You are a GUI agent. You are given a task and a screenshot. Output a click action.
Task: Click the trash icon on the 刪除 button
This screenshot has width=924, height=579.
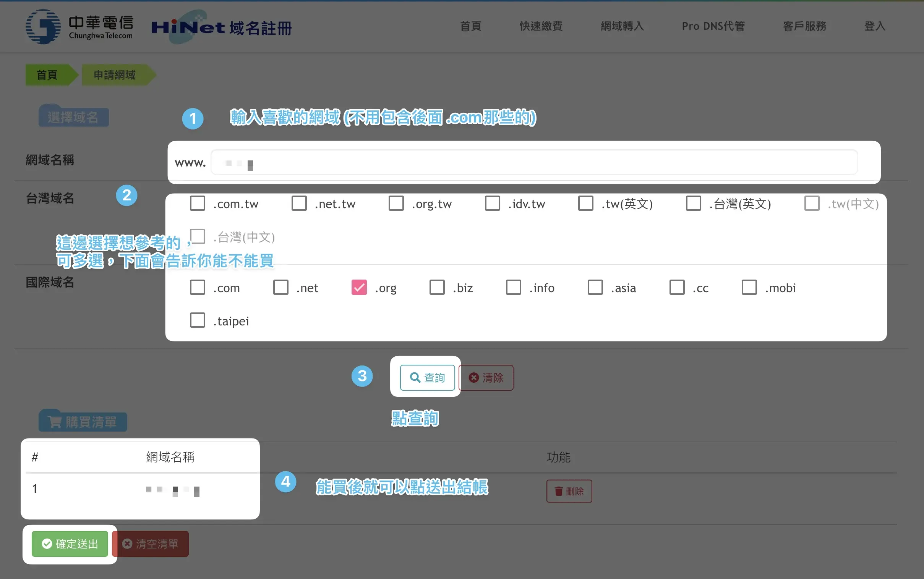pos(559,491)
